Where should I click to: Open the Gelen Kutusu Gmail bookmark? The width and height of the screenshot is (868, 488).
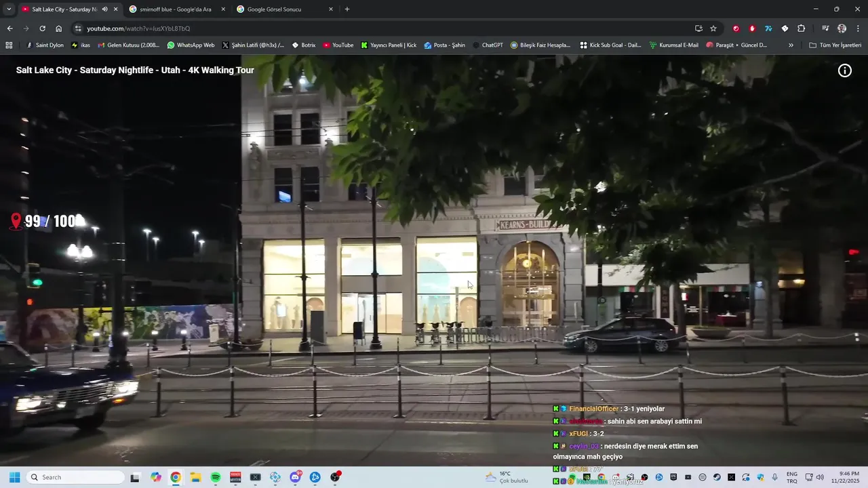[129, 45]
